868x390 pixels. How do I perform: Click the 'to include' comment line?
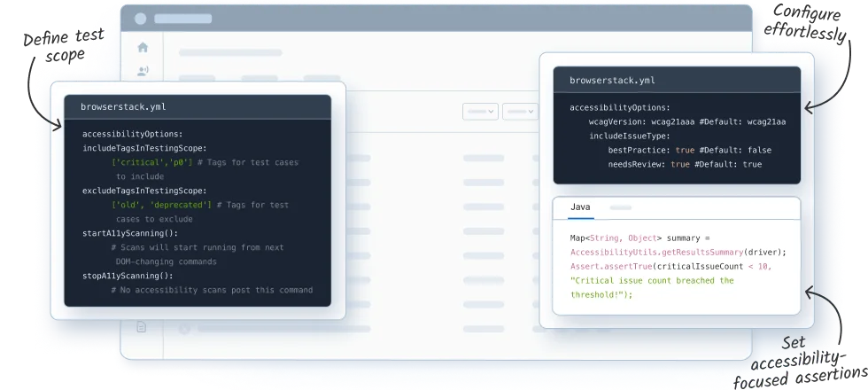click(x=140, y=176)
